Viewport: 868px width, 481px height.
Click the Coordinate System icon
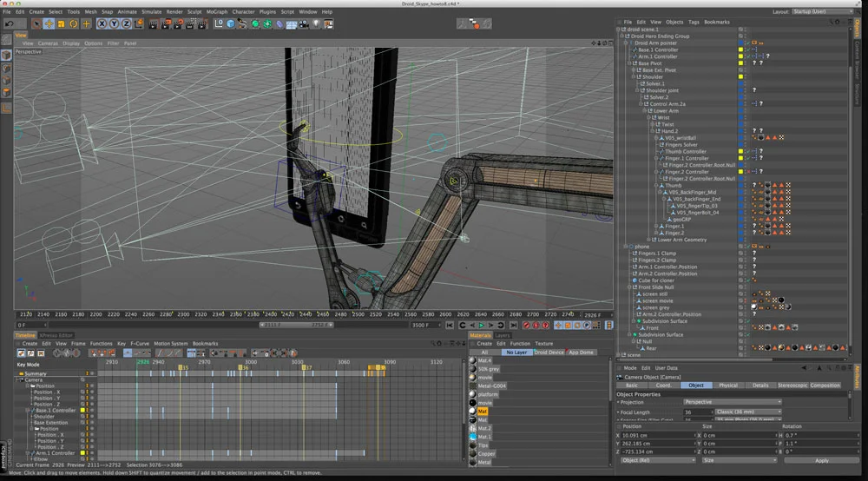(x=138, y=23)
